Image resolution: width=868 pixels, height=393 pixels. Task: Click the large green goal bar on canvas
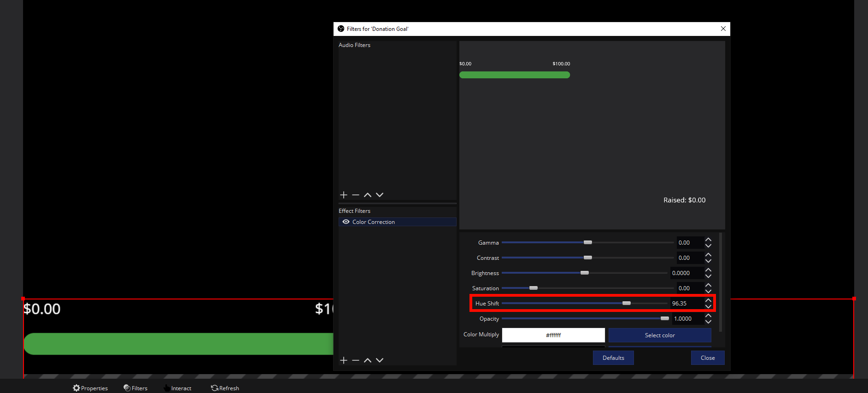click(178, 344)
